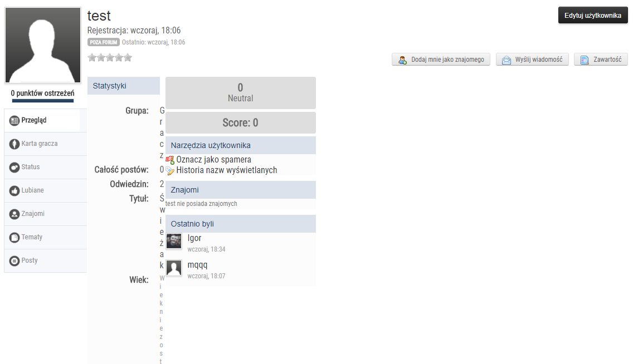Open Igor's profile name link
The width and height of the screenshot is (633, 364).
[x=194, y=238]
